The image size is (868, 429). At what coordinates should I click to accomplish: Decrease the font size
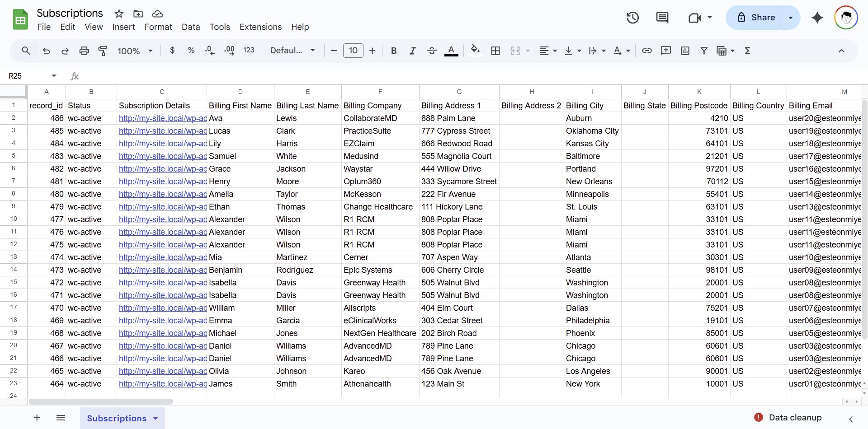tap(334, 51)
